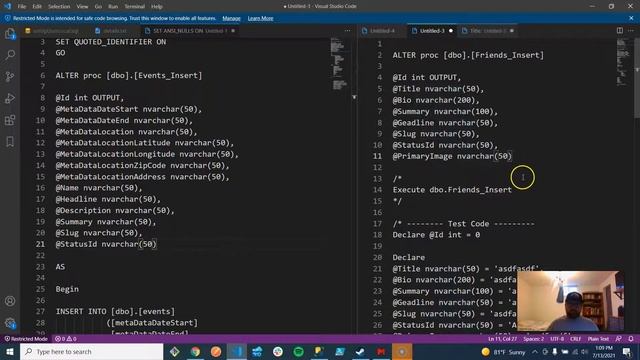Open the Explorer view in activity bar

pyautogui.click(x=10, y=33)
